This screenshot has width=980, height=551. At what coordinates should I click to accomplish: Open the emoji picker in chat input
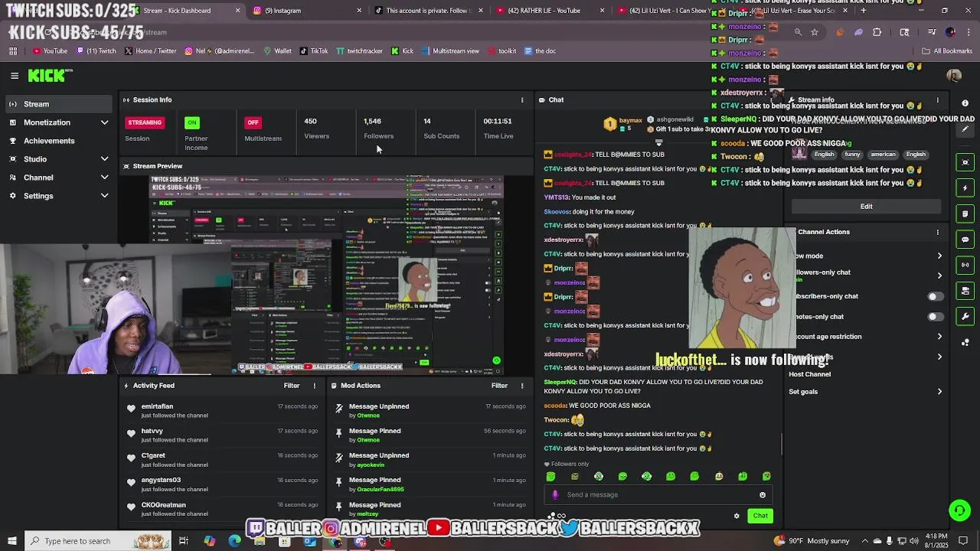click(763, 495)
